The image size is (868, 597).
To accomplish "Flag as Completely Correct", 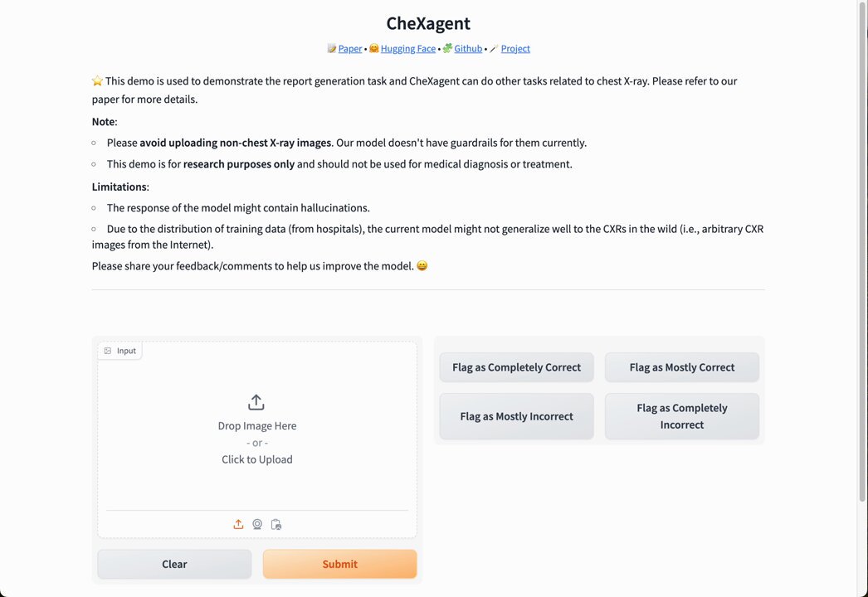I will (516, 367).
